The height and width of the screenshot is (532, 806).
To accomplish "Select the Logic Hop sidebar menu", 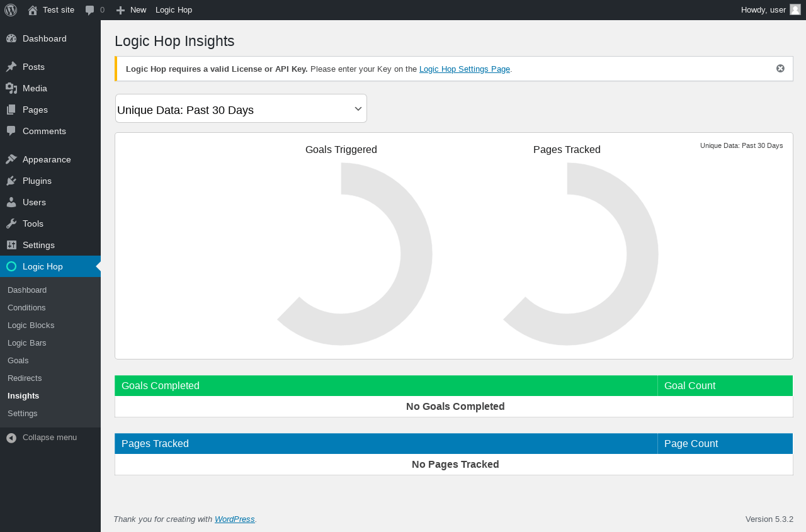I will (x=50, y=266).
